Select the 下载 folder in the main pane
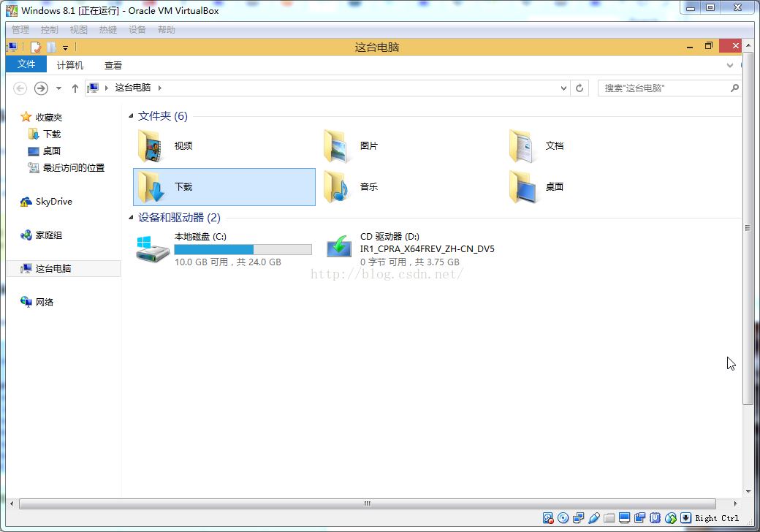Image resolution: width=760 pixels, height=532 pixels. click(x=224, y=187)
